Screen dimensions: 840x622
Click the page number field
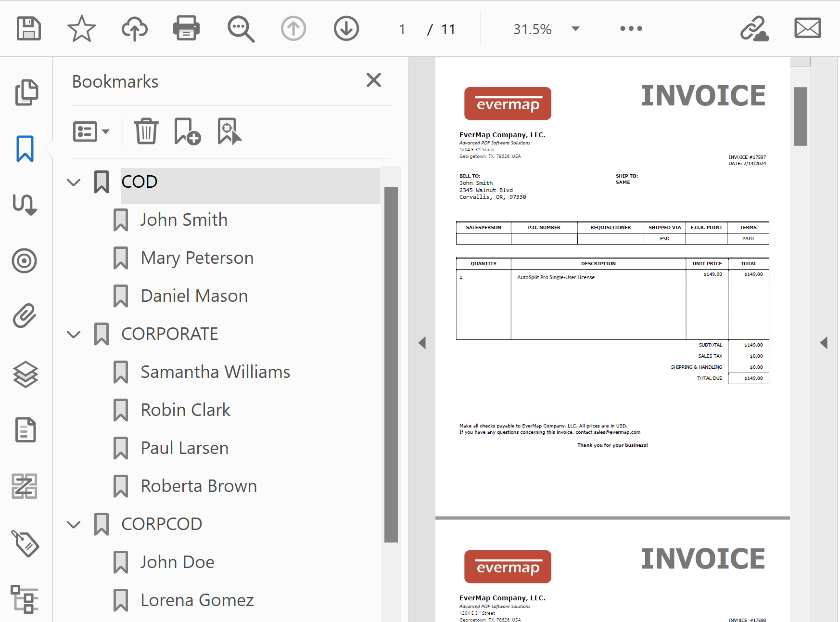coord(402,29)
